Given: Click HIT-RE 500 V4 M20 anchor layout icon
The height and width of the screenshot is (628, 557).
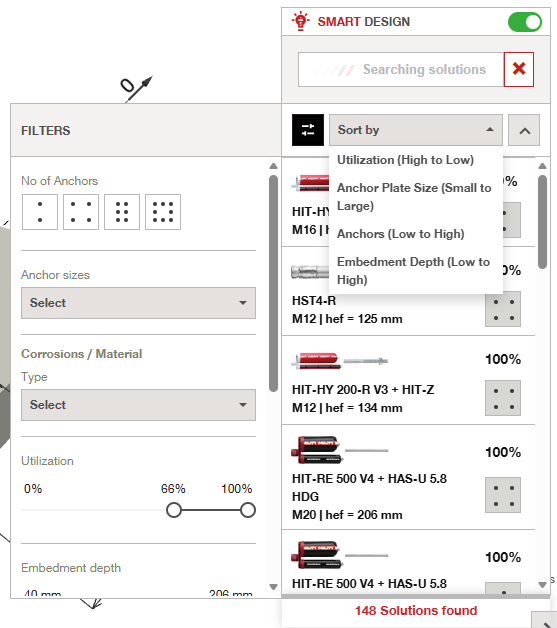Looking at the screenshot, I should click(x=503, y=495).
